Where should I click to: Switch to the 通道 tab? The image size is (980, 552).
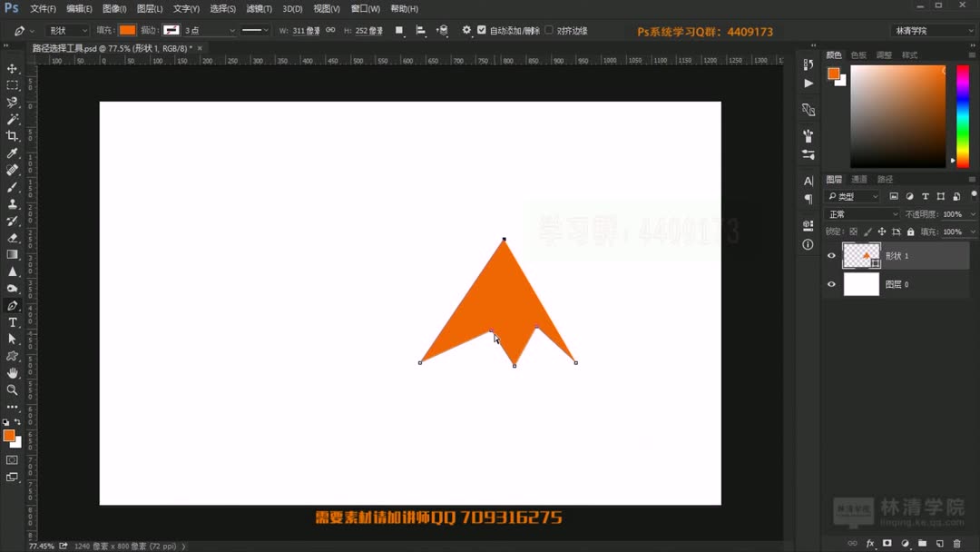[860, 178]
